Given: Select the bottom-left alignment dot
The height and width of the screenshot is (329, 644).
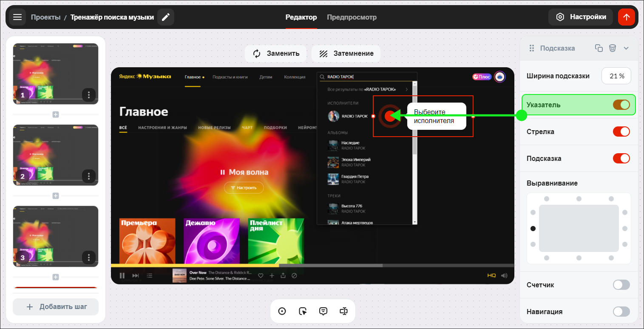Looking at the screenshot, I should (x=547, y=258).
